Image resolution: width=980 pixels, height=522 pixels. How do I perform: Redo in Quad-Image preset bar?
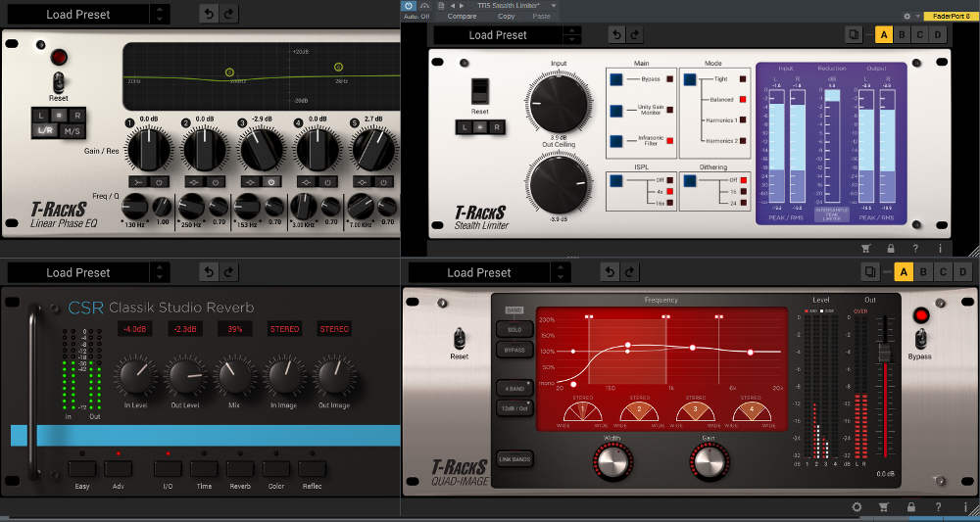[629, 272]
